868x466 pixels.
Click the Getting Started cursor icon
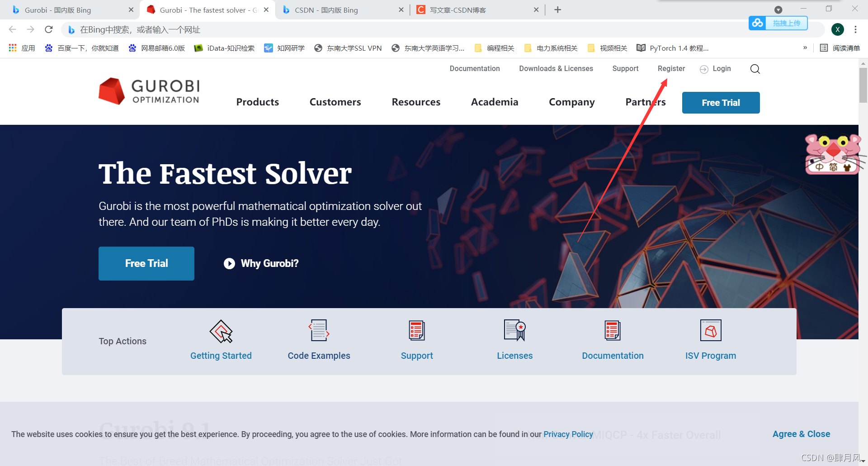pyautogui.click(x=221, y=331)
